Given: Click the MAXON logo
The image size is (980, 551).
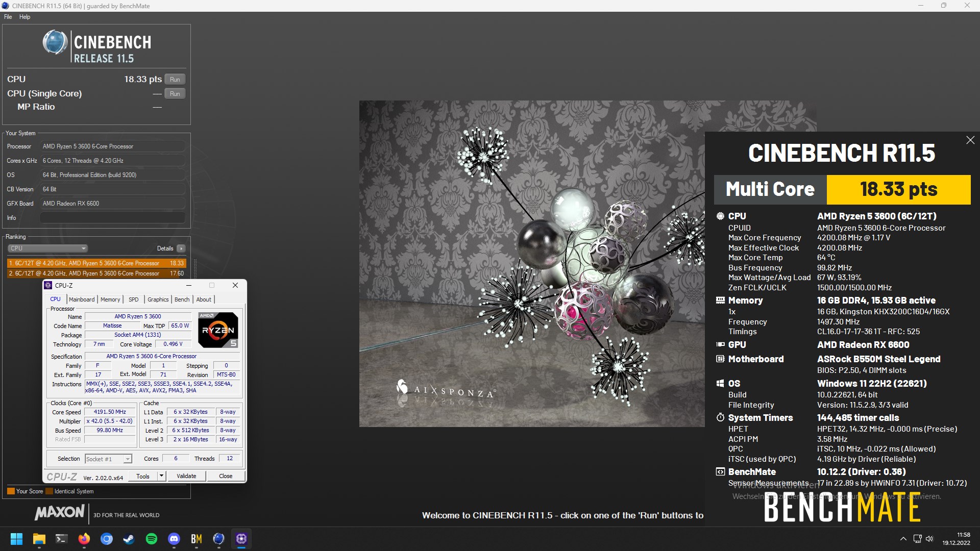Looking at the screenshot, I should (x=60, y=513).
